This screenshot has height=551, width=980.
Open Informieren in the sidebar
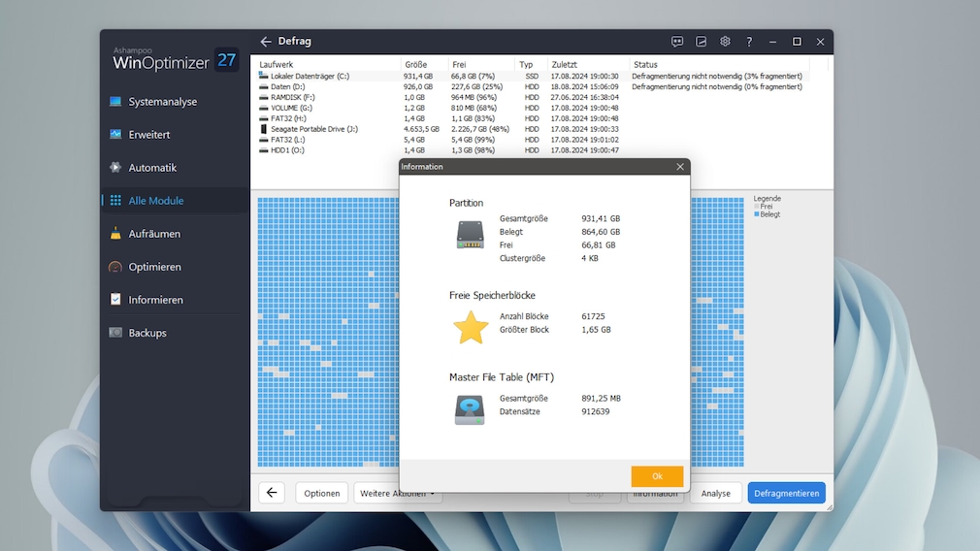pos(155,300)
